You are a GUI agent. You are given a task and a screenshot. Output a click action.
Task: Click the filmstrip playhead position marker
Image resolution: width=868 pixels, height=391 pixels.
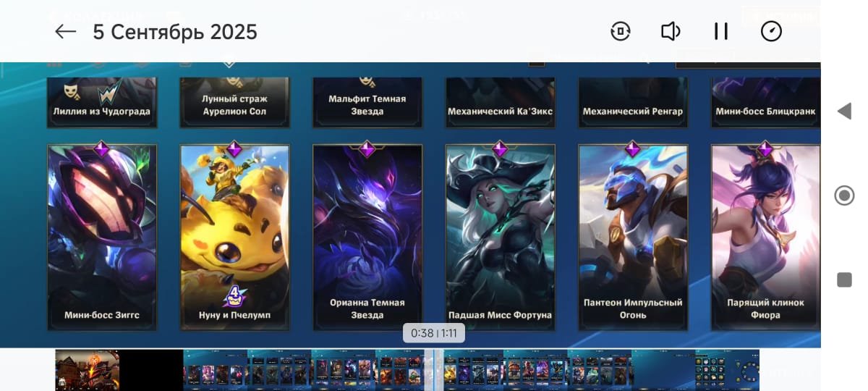point(434,370)
